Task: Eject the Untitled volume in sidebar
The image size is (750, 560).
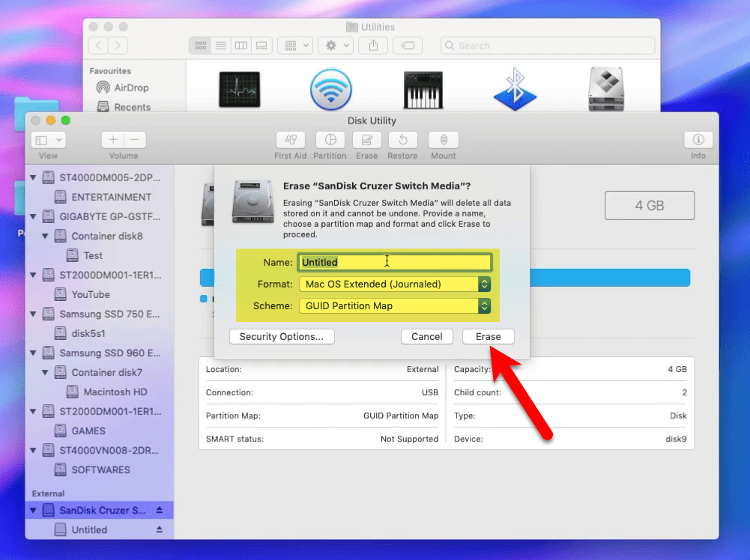Action: 160,529
